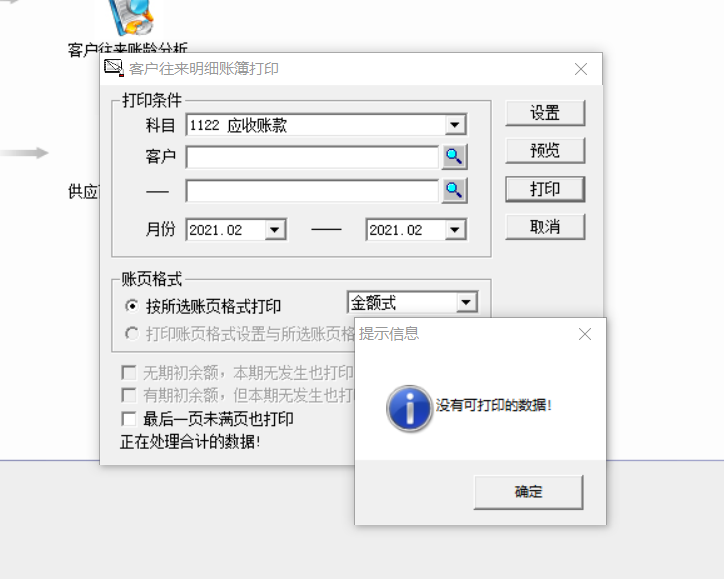Image resolution: width=724 pixels, height=579 pixels.
Task: Select the 按所选账页格式打印 radio button
Action: [132, 306]
